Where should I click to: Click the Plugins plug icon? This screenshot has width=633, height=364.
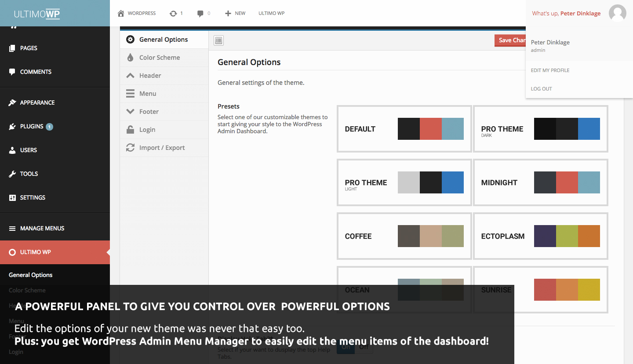coord(12,127)
